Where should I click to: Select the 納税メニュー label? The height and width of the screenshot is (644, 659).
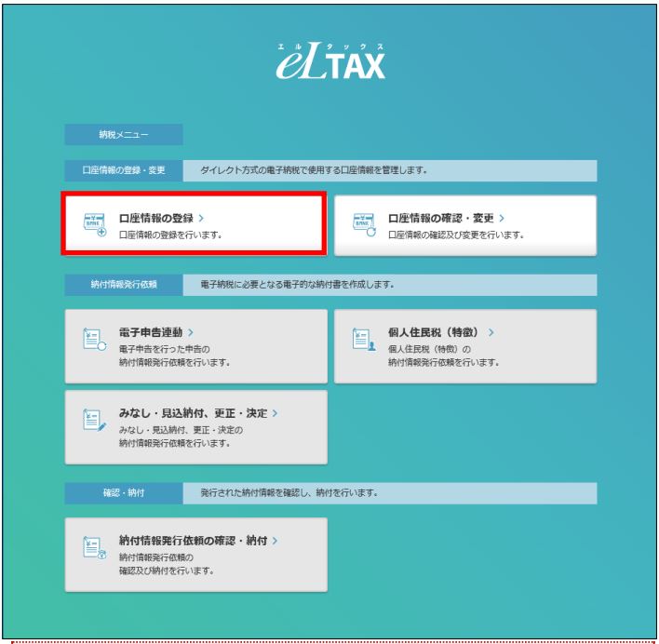coord(124,134)
